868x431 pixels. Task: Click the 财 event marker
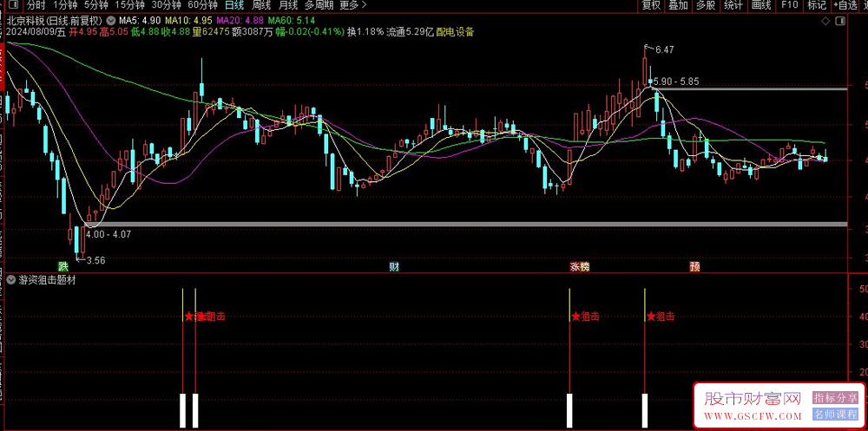point(394,267)
